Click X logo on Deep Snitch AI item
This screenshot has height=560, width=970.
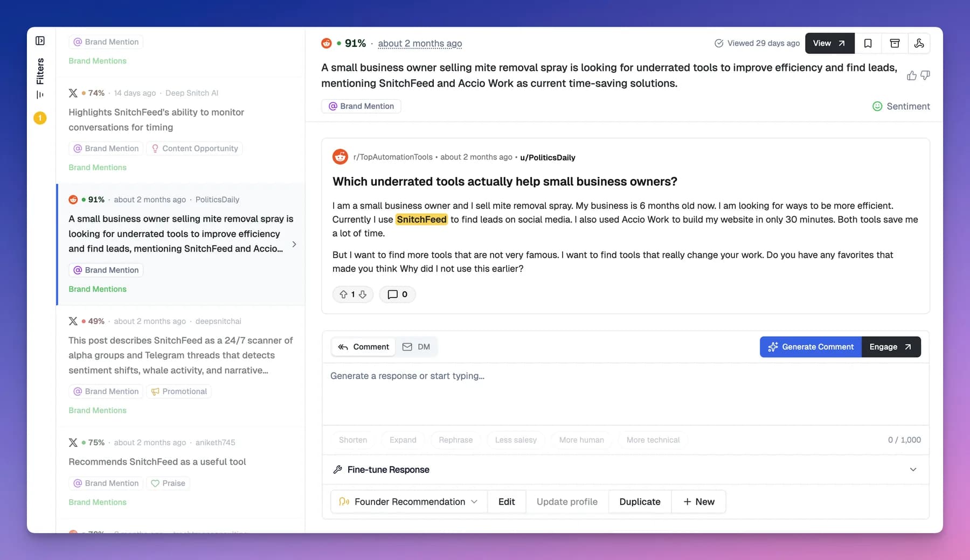tap(73, 93)
